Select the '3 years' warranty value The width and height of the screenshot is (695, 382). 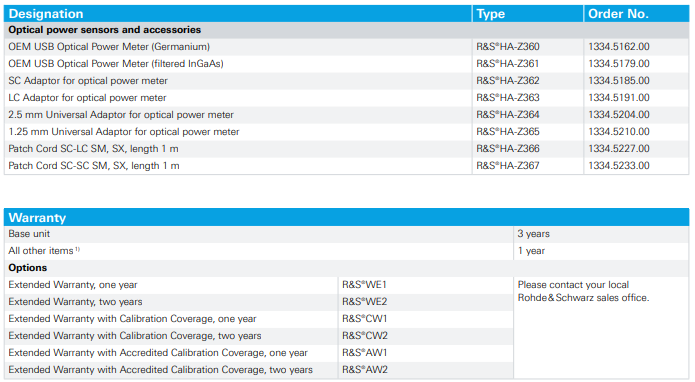click(x=534, y=234)
